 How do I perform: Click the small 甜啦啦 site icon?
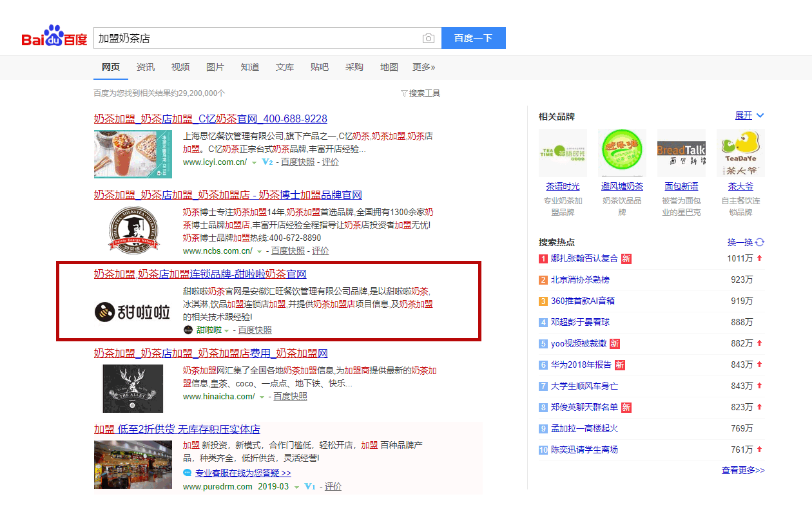click(188, 330)
